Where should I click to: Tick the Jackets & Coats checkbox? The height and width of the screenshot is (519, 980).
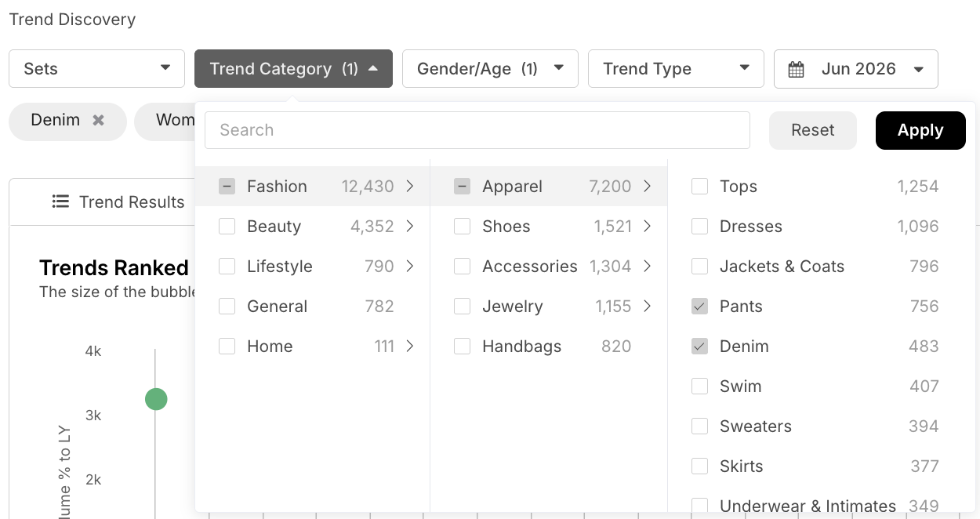[699, 267]
